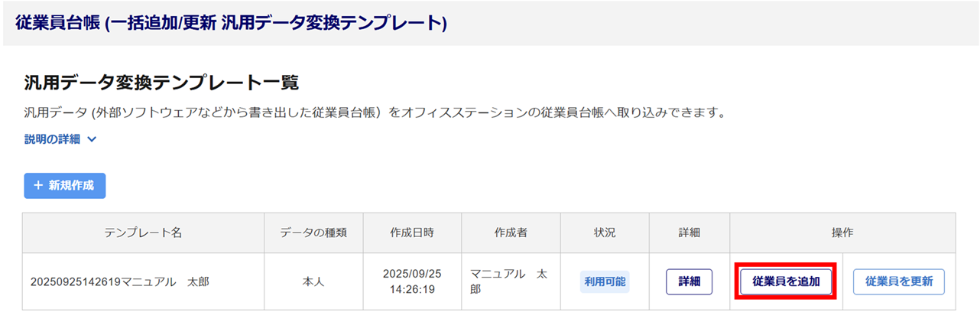The image size is (980, 322).
Task: Select the マニュアル 太郎 author cell
Action: [509, 281]
